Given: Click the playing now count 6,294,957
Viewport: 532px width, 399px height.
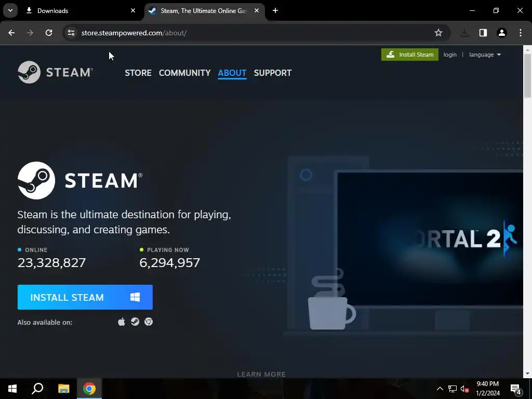Looking at the screenshot, I should (x=170, y=262).
